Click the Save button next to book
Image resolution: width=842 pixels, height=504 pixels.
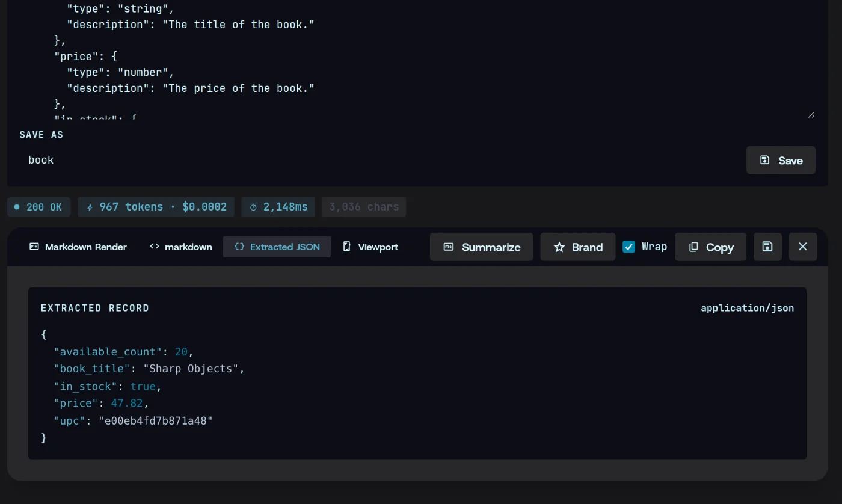click(x=781, y=160)
